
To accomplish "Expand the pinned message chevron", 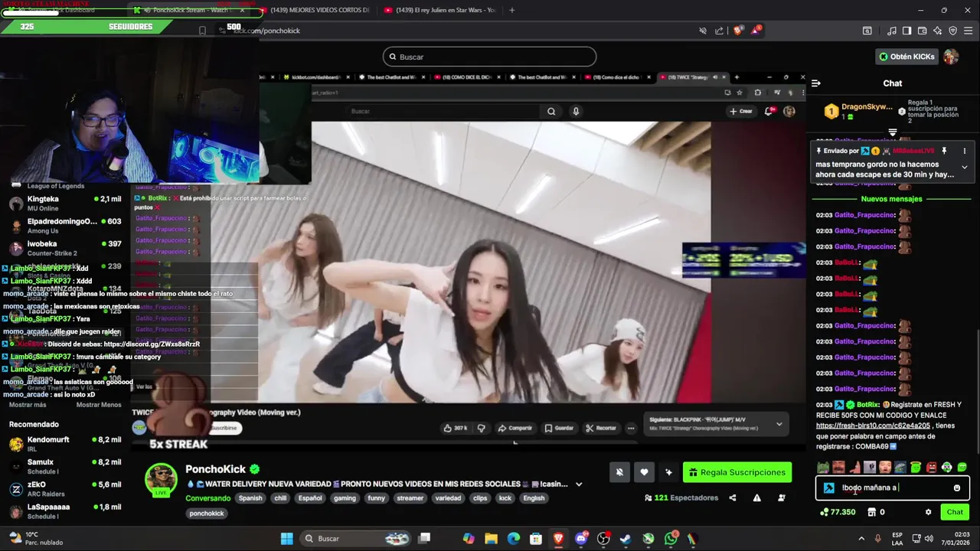I will click(x=964, y=167).
